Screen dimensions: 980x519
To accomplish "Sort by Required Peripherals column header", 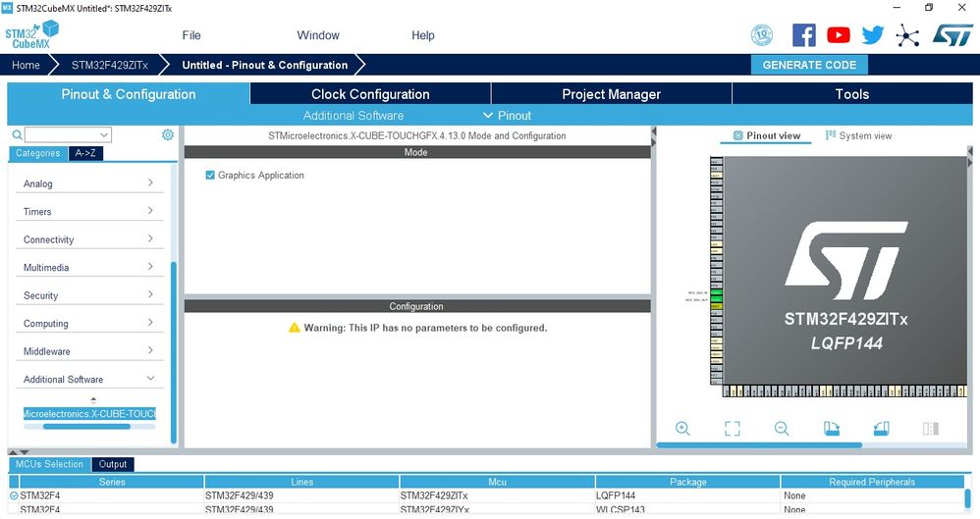I will pos(872,482).
